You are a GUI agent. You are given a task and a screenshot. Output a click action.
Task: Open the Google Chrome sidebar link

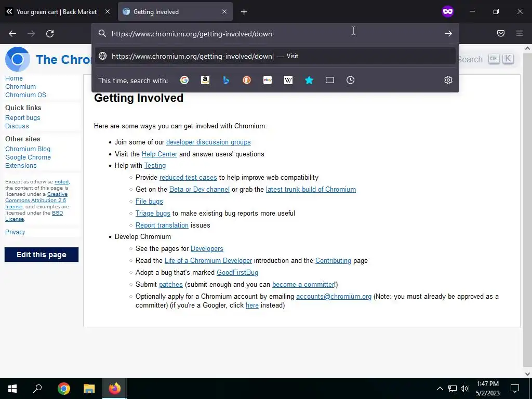(x=28, y=157)
